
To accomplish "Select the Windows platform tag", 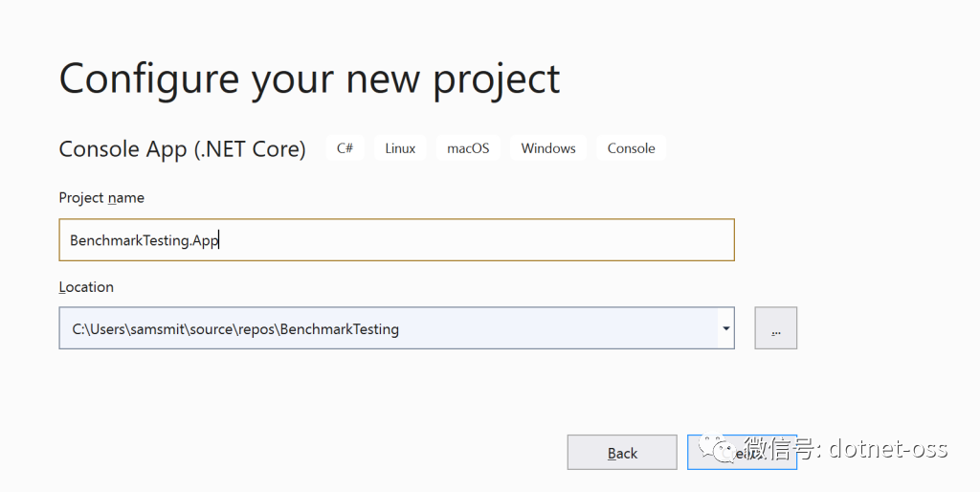I will pyautogui.click(x=548, y=148).
